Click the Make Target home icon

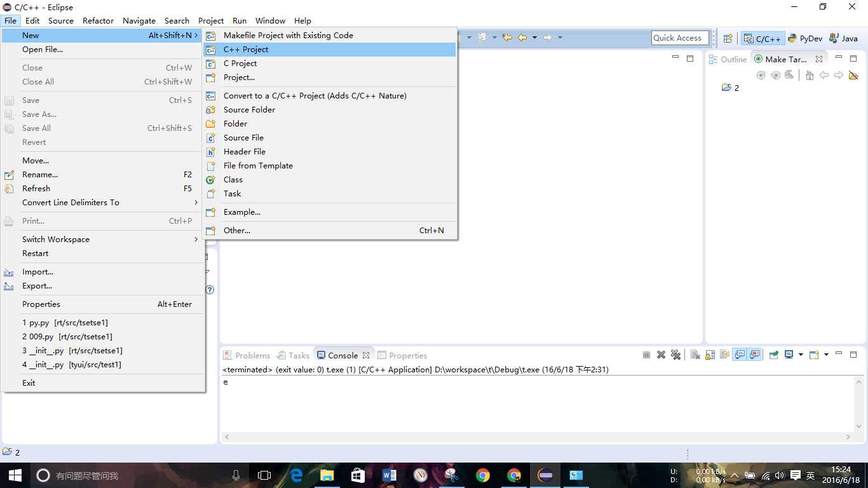pos(810,76)
